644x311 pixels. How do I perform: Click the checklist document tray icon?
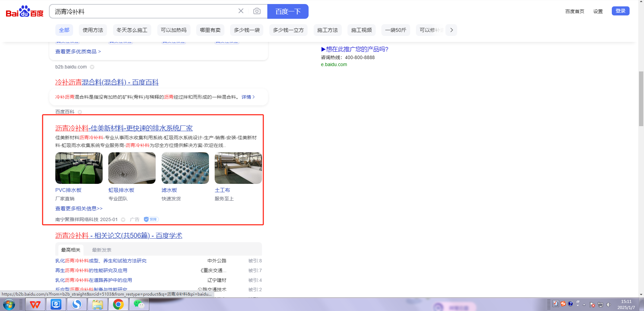point(556,304)
